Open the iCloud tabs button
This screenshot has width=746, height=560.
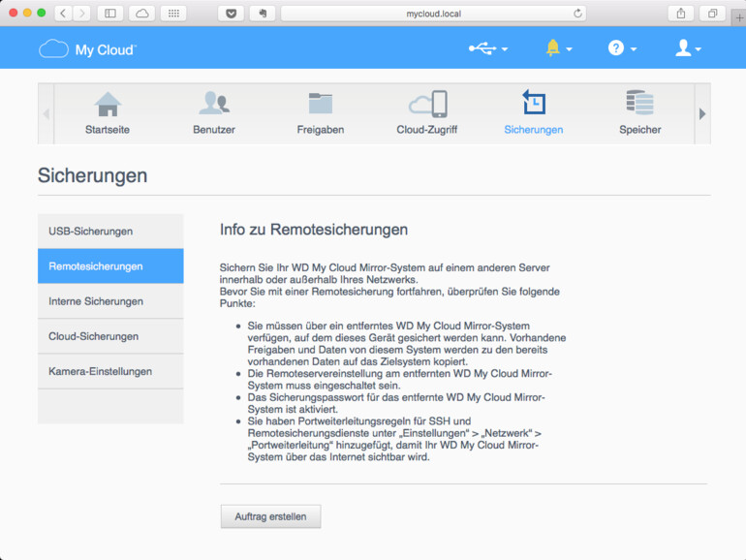point(141,14)
